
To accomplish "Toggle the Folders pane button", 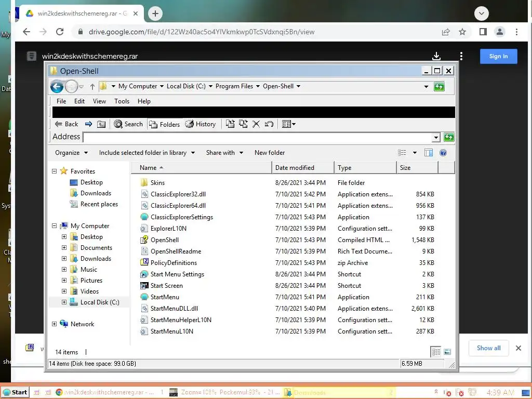I will [x=165, y=125].
